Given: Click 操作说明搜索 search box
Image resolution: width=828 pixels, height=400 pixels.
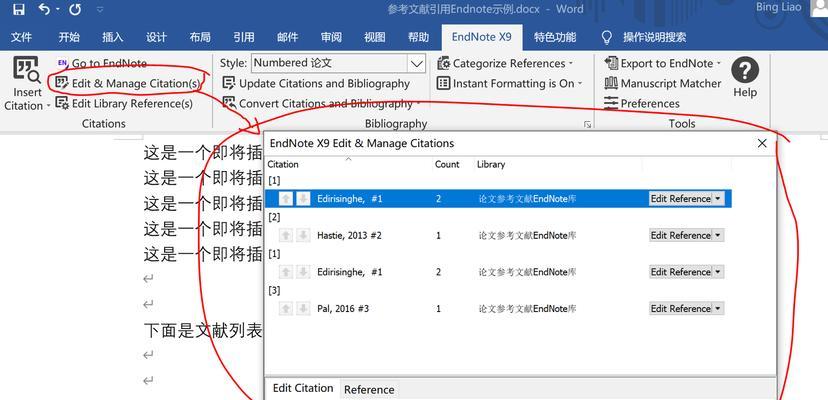Looking at the screenshot, I should pyautogui.click(x=655, y=37).
